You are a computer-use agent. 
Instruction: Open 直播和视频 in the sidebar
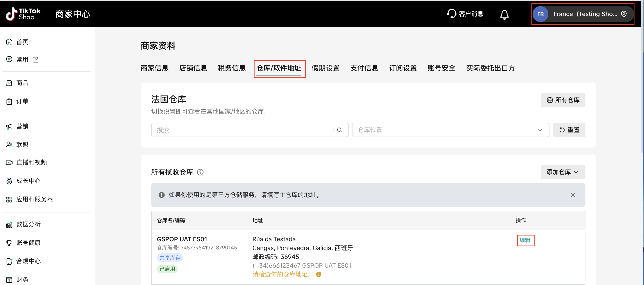(x=32, y=162)
